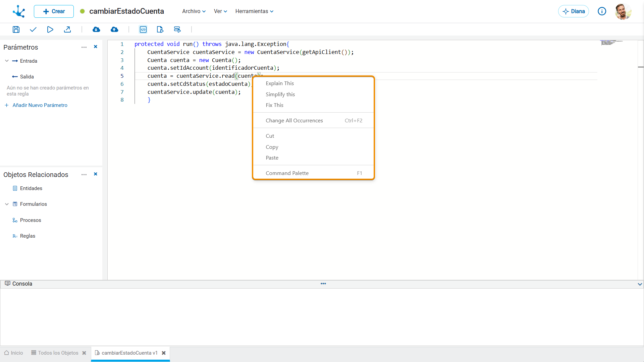Choose Simplify this from context menu
Image resolution: width=644 pixels, height=362 pixels.
click(x=313, y=95)
